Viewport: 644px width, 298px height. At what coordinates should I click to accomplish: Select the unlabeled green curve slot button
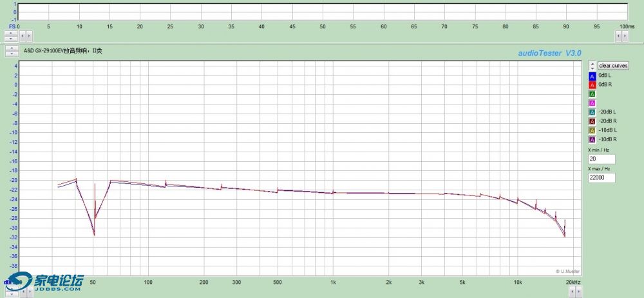click(592, 94)
